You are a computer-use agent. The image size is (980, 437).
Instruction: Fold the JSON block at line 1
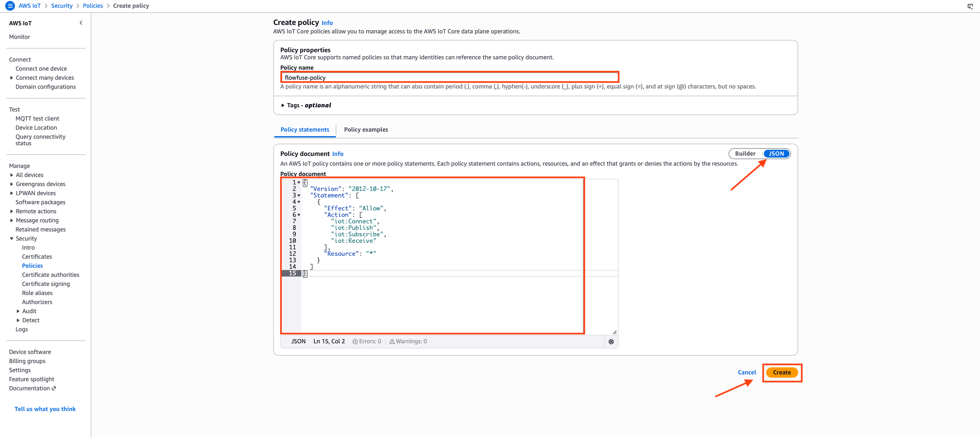[x=299, y=182]
